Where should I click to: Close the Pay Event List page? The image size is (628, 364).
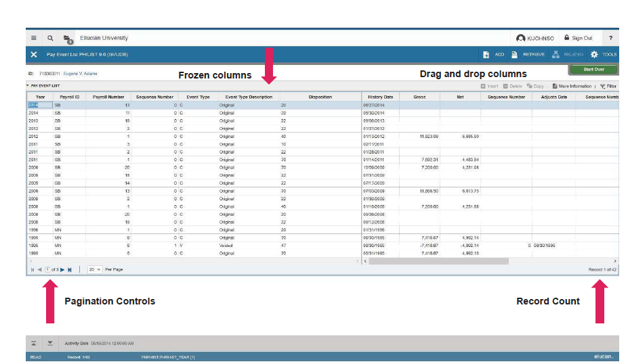(x=34, y=54)
